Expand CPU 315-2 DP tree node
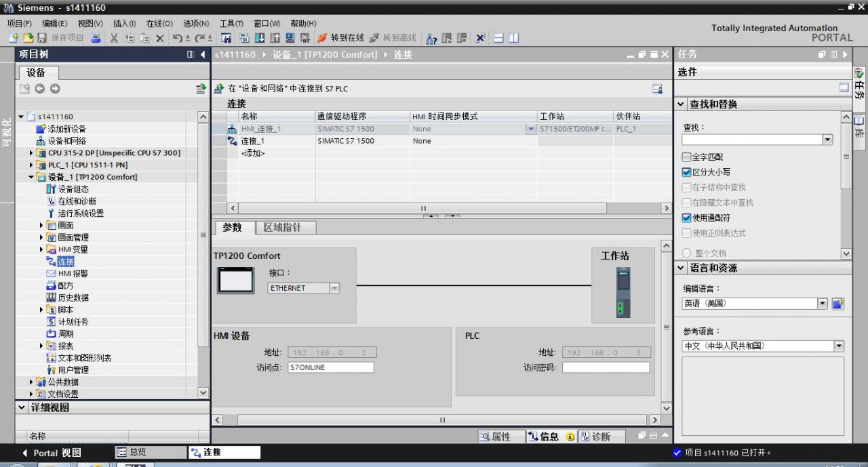Viewport: 868px width, 467px height. click(31, 153)
